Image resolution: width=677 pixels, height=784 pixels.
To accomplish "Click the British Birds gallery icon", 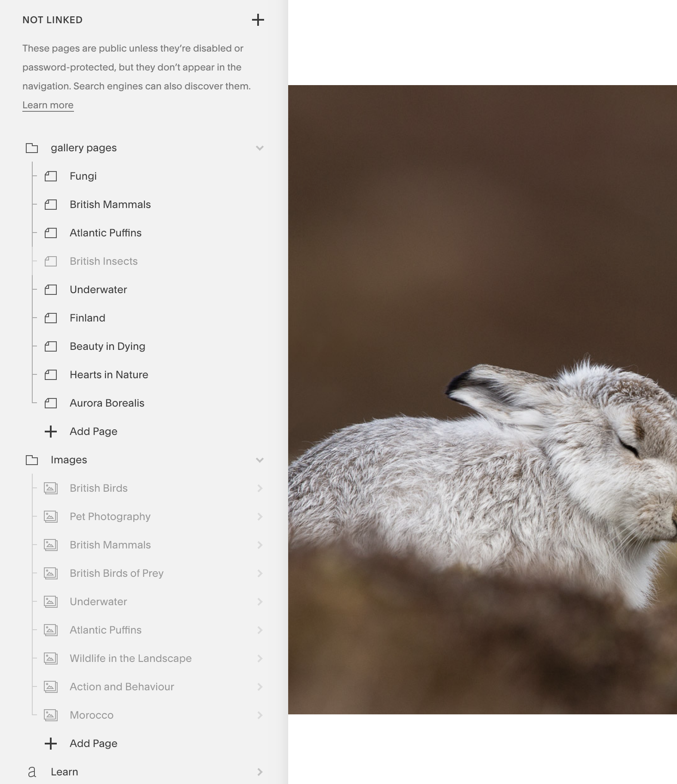I will (51, 488).
